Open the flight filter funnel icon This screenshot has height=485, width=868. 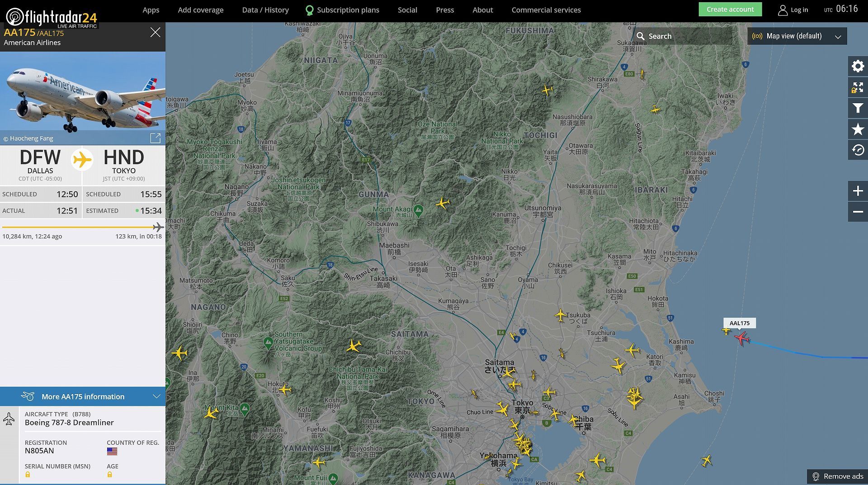click(858, 109)
